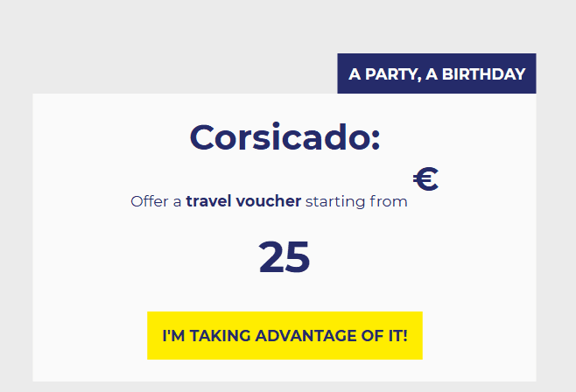Click the yellow "I'M TAKING ADVANTAGE OF IT!" button
Image resolution: width=576 pixels, height=392 pixels.
(284, 336)
